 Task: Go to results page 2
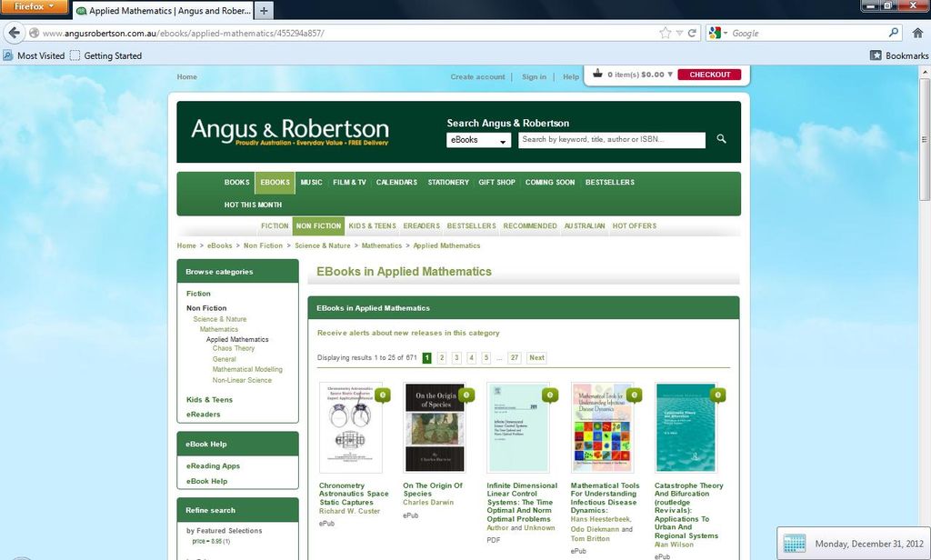coord(442,357)
